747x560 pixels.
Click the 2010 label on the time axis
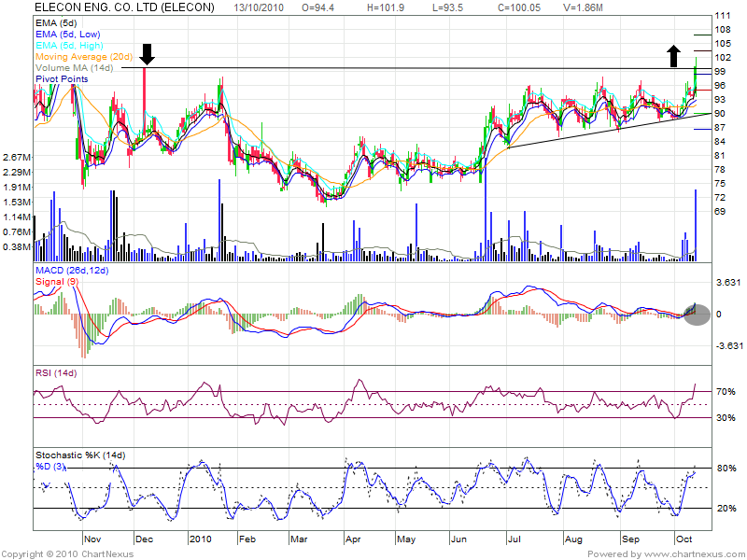(202, 539)
